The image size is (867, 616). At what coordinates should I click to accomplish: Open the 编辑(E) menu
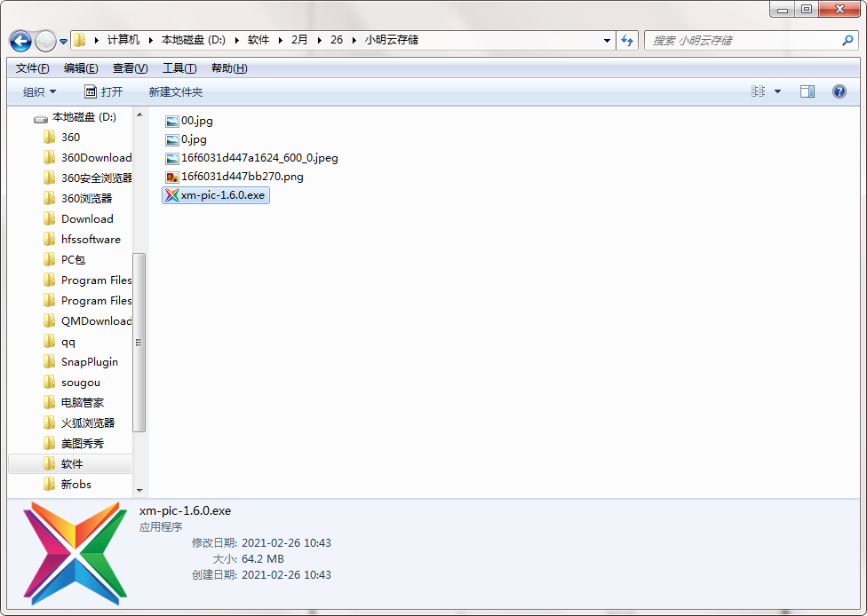[81, 68]
